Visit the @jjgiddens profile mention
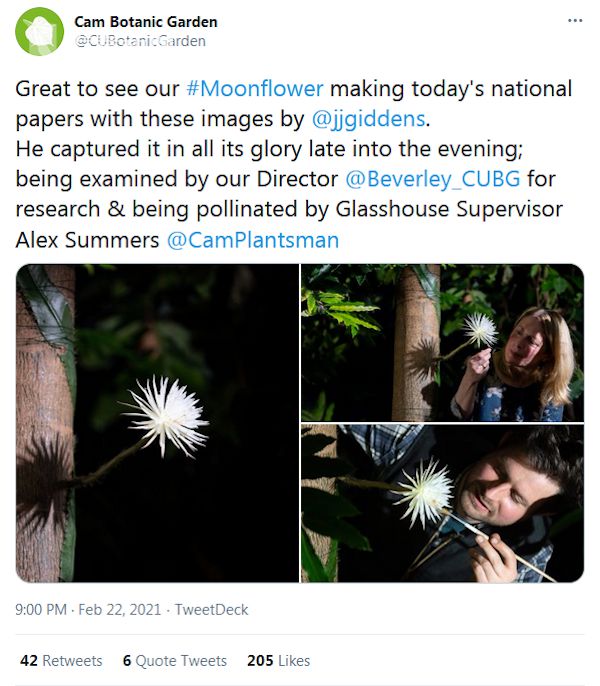 pos(369,119)
